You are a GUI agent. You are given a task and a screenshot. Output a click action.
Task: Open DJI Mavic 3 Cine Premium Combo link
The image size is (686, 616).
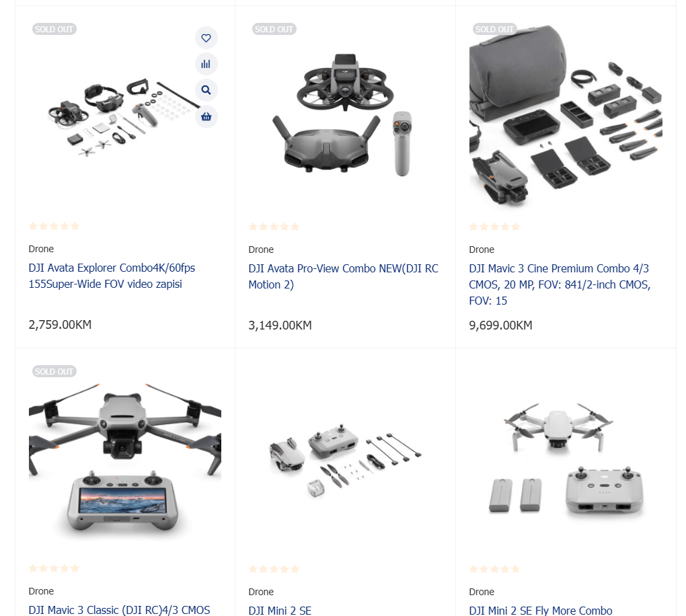560,284
